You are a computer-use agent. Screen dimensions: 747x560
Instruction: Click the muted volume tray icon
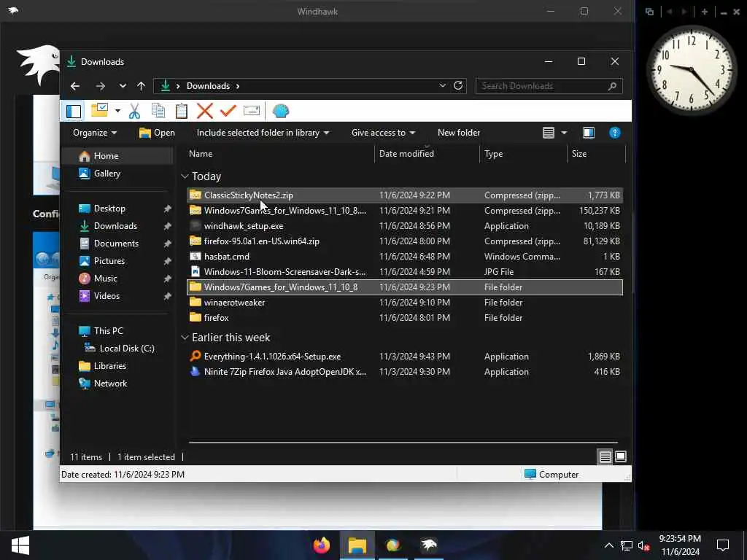pos(643,545)
